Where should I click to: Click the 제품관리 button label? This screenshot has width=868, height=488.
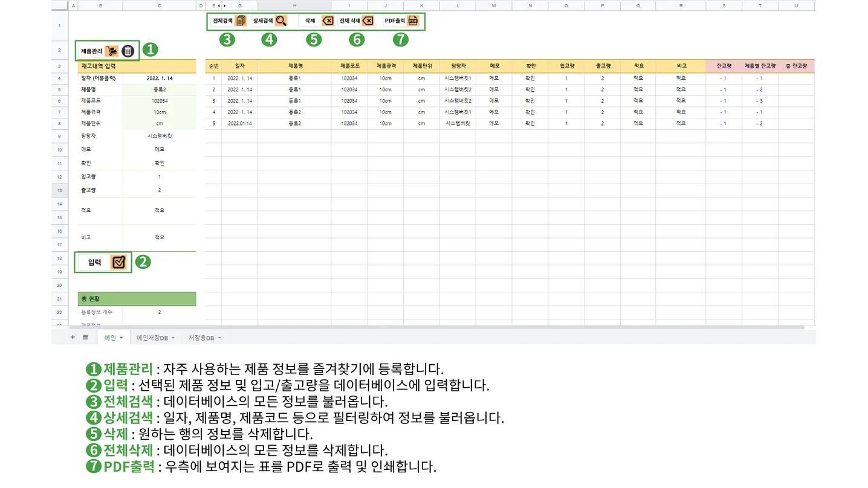[92, 51]
